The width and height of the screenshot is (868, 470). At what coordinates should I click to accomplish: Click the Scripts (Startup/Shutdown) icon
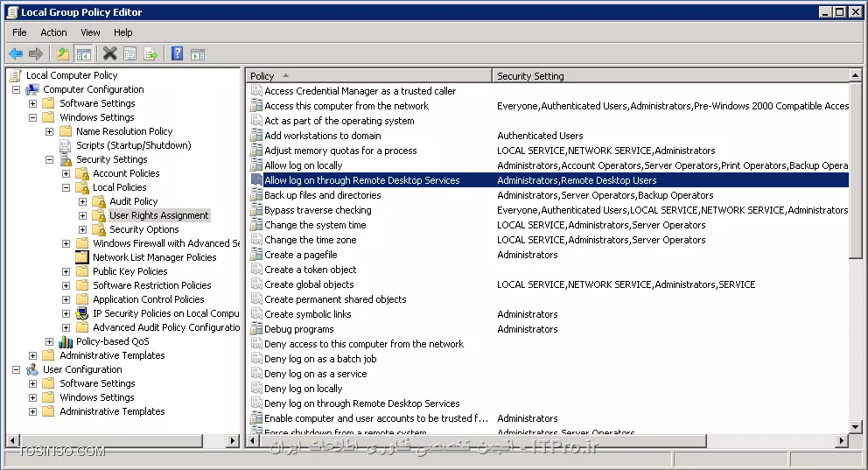[66, 145]
